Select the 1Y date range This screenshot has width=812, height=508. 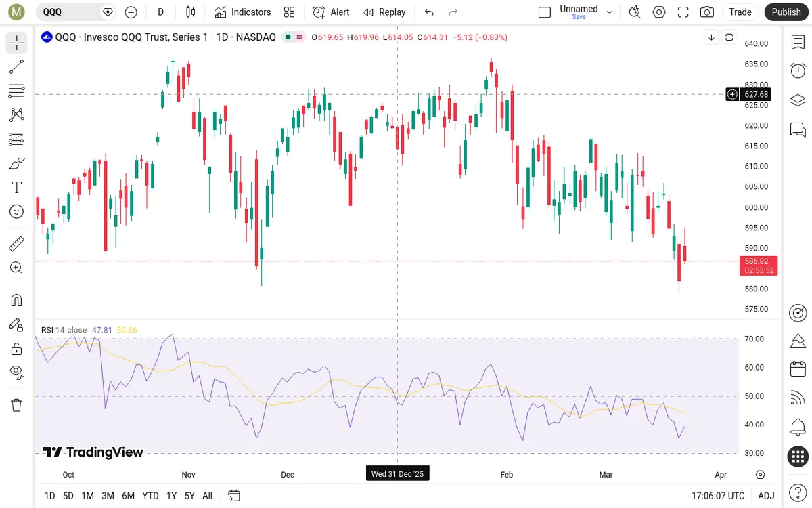(x=171, y=496)
